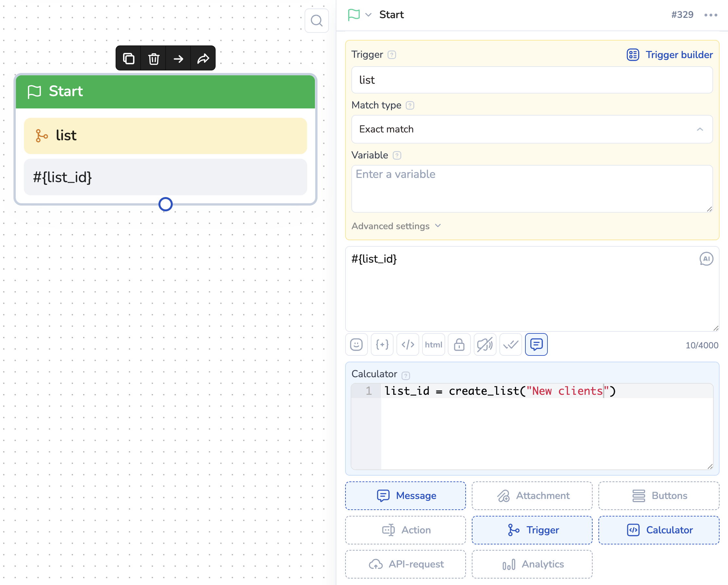Click the share forward arrow icon

[203, 59]
